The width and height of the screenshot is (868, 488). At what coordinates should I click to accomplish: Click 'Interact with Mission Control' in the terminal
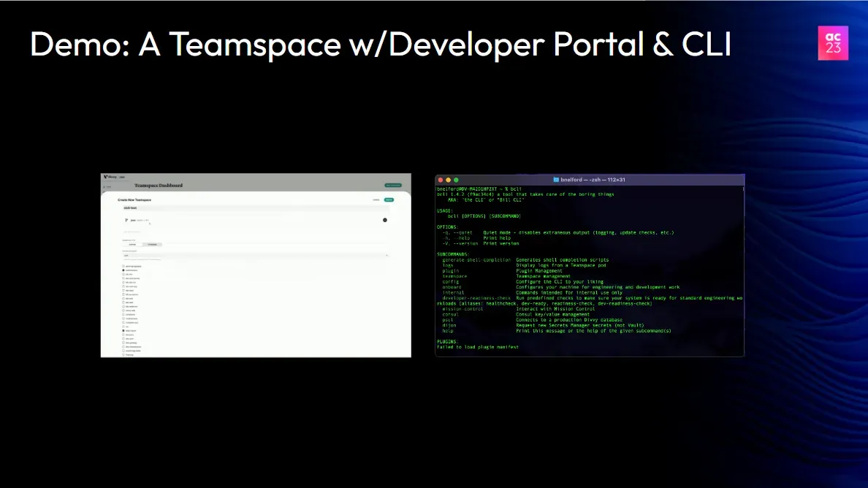555,309
